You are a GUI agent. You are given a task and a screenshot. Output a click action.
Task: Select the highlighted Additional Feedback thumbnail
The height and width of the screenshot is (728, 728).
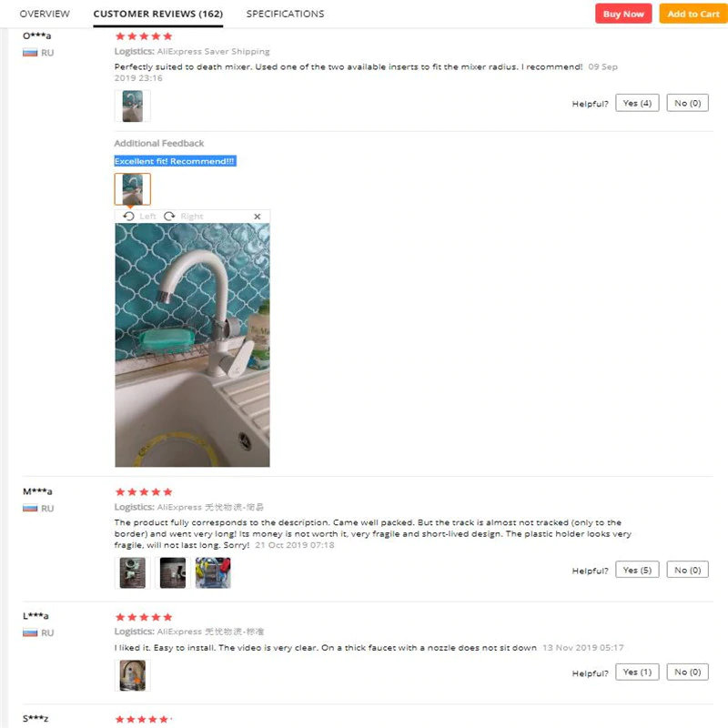(x=132, y=189)
